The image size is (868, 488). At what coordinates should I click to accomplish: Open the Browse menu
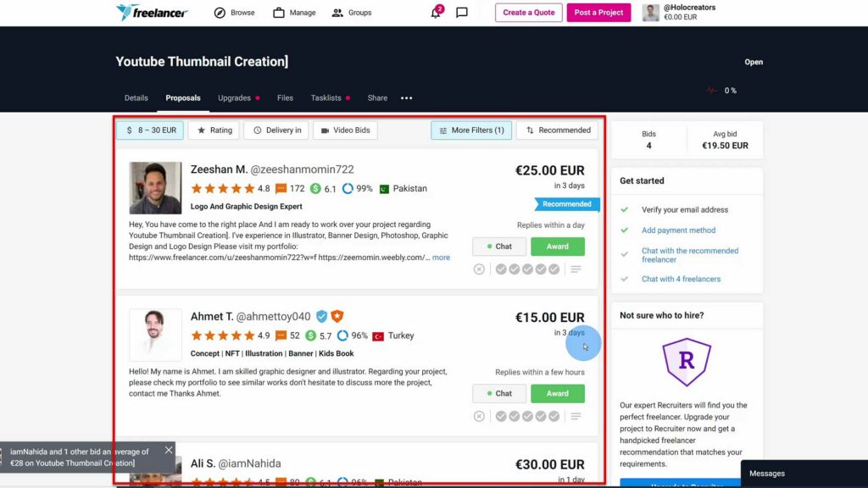tap(234, 12)
